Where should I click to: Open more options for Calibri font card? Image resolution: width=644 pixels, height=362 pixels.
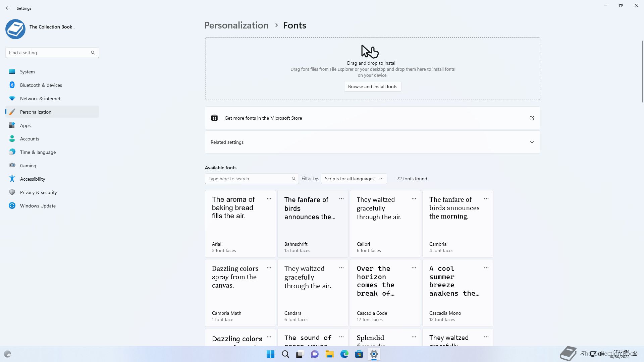(x=414, y=199)
